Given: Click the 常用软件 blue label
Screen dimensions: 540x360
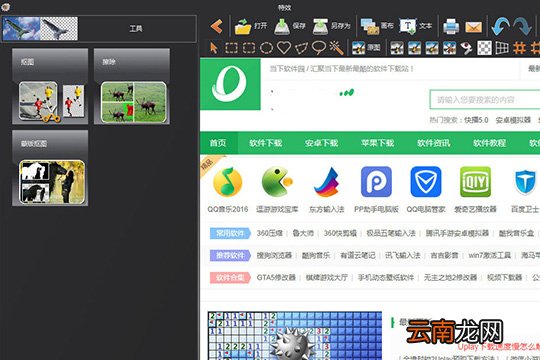Looking at the screenshot, I should click(230, 233).
